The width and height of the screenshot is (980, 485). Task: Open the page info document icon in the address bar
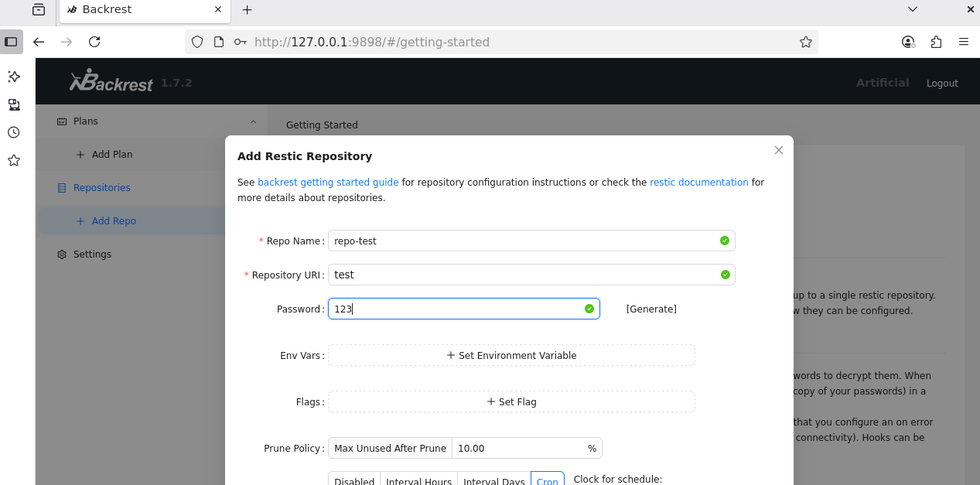pos(219,42)
